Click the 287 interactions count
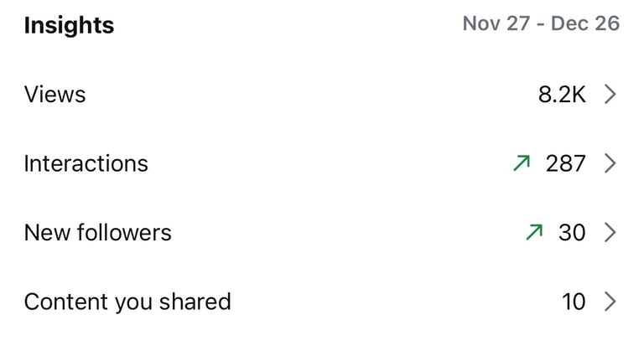The height and width of the screenshot is (351, 644). pyautogui.click(x=565, y=163)
